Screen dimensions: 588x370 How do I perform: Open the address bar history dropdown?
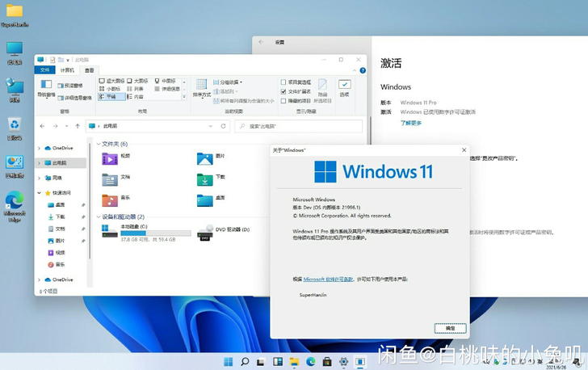pyautogui.click(x=210, y=126)
